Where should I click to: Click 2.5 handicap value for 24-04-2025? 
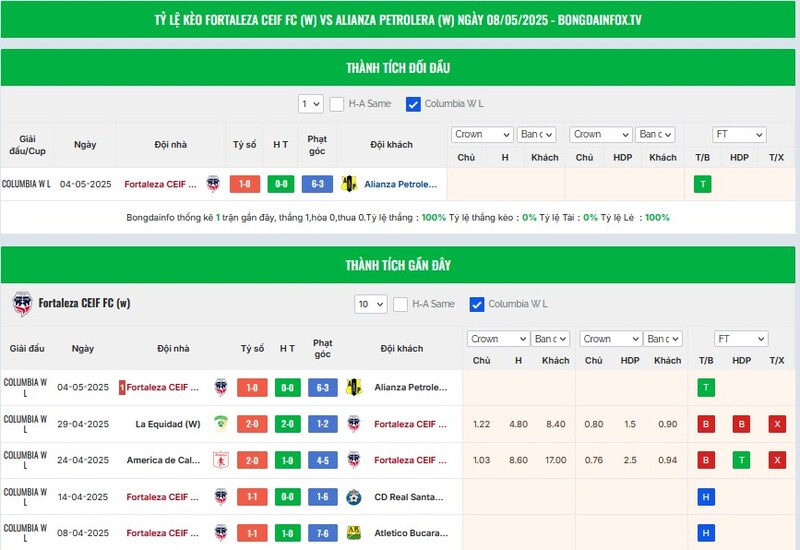[630, 460]
